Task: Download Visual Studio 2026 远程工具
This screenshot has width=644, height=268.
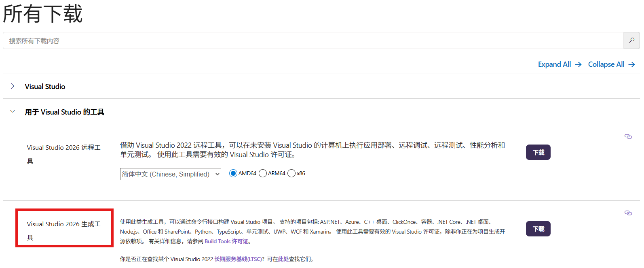Action: (x=538, y=152)
